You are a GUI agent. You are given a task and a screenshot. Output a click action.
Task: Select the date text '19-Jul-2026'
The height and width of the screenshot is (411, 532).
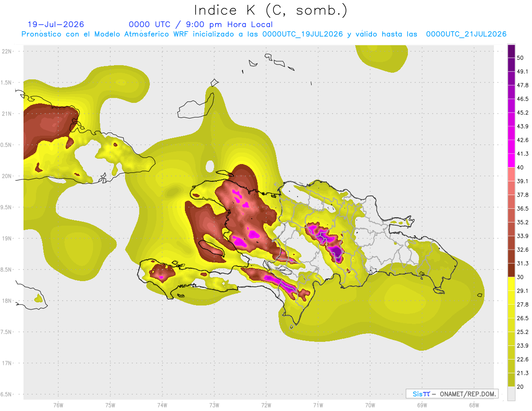[x=56, y=24]
